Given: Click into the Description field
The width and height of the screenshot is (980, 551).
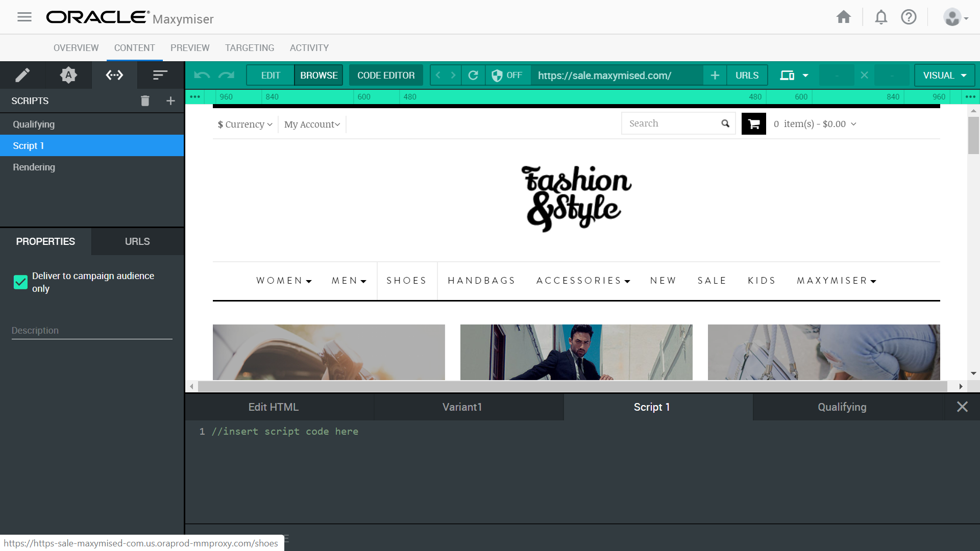Looking at the screenshot, I should point(92,331).
